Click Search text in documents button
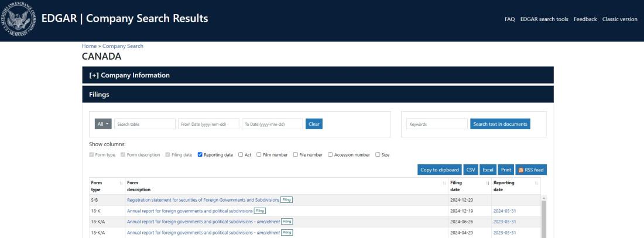The image size is (644, 238). coord(500,124)
